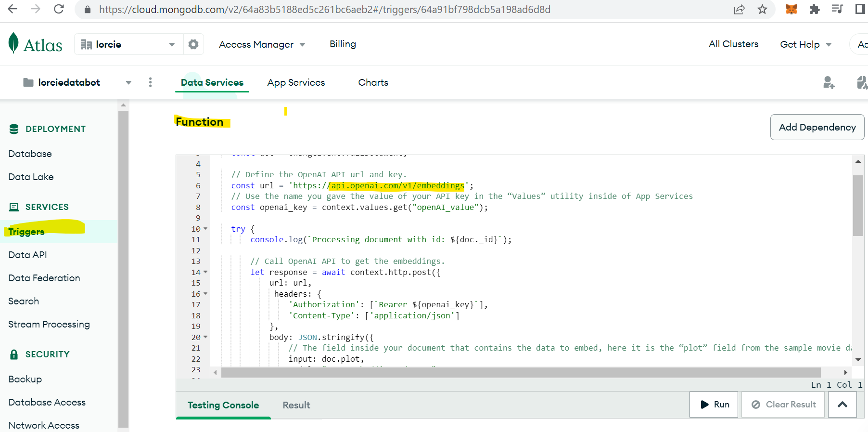
Task: Select Triggers in sidebar
Action: pos(26,232)
